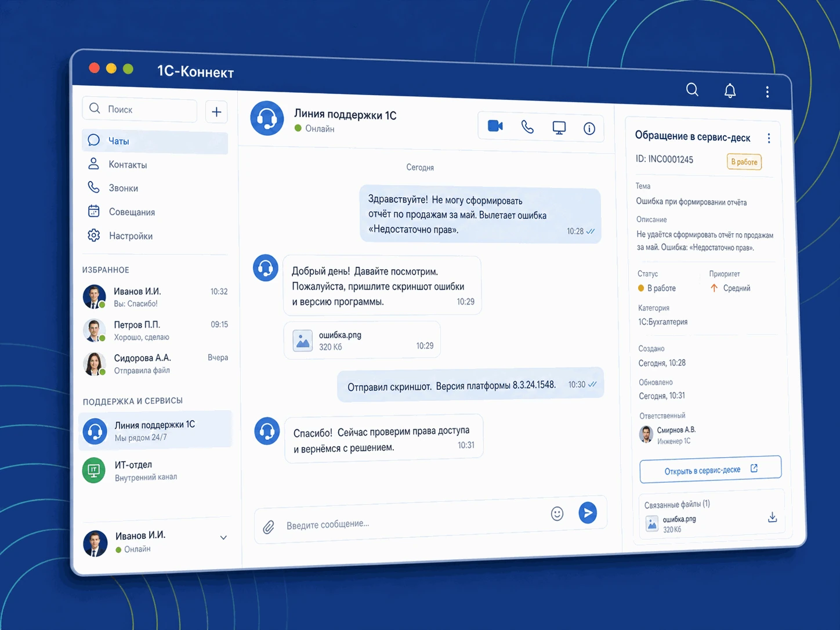Click the ticket ID INC0001245

click(x=664, y=159)
